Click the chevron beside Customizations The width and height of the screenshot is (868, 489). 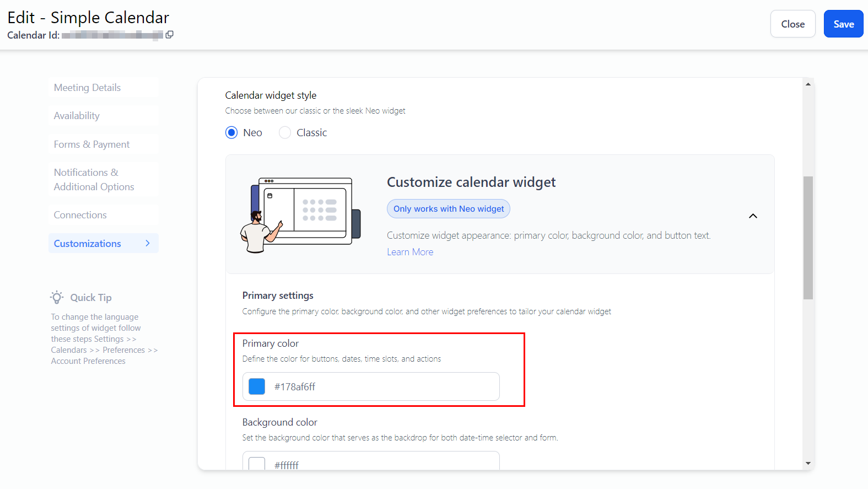tap(147, 243)
